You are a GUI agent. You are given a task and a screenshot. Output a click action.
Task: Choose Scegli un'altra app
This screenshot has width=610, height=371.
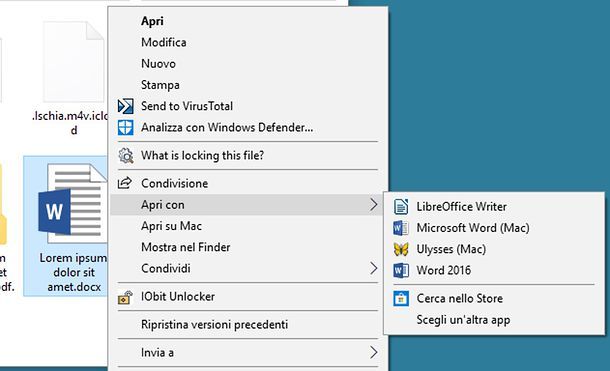pos(494,320)
